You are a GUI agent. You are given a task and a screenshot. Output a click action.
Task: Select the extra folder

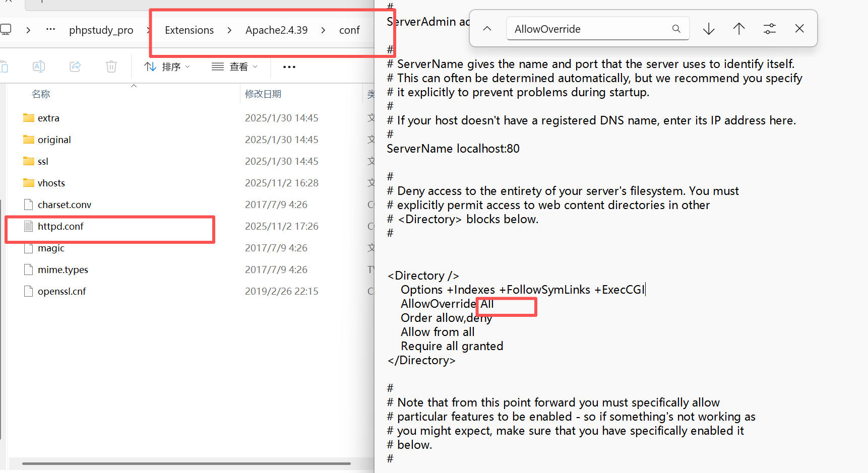[x=48, y=118]
